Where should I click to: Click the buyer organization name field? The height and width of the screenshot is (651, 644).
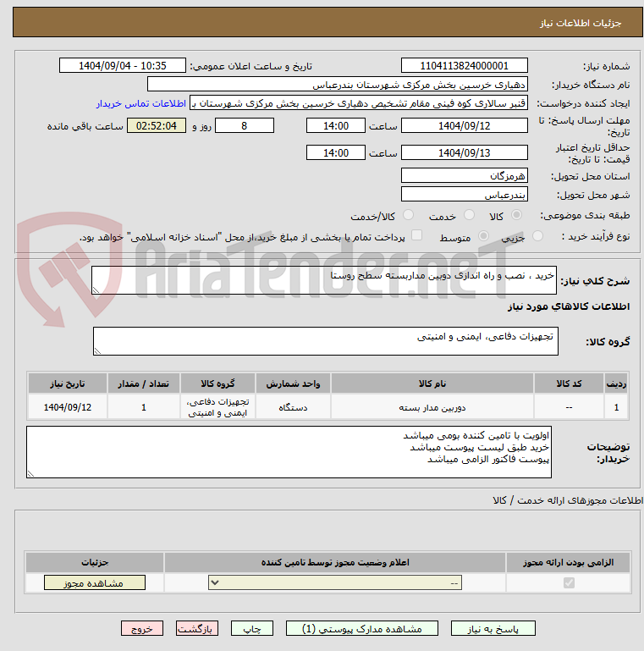(338, 85)
